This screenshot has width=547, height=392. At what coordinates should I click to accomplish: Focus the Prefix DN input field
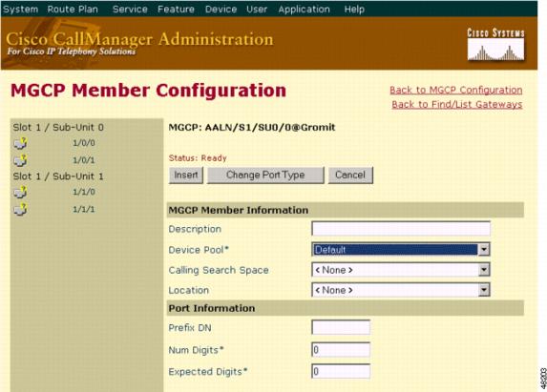pyautogui.click(x=341, y=327)
